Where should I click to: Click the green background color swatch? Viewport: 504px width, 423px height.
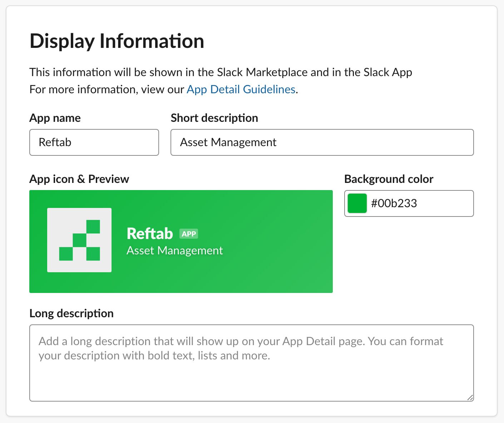tap(357, 203)
